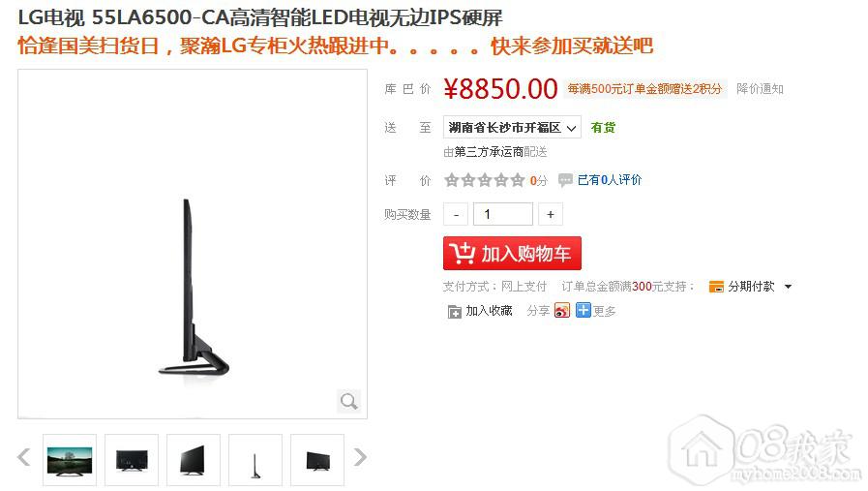Image resolution: width=868 pixels, height=491 pixels.
Task: Open the 湖南省长沙市开福区 delivery region dropdown
Action: click(x=512, y=128)
